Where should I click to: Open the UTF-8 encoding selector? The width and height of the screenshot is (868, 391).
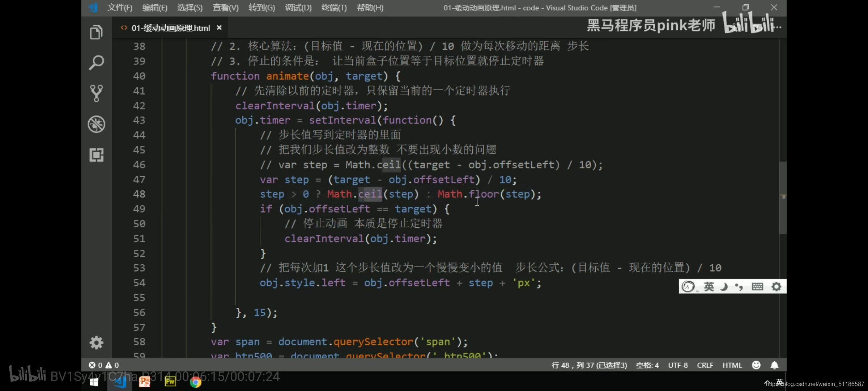(x=678, y=365)
